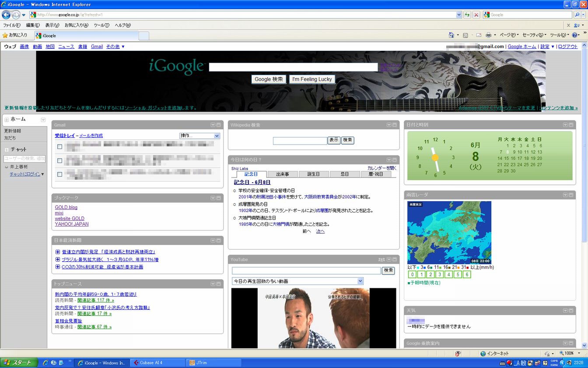Open the 受信トレイ link in Gmail gadget
Image resolution: width=588 pixels, height=368 pixels.
(65, 136)
